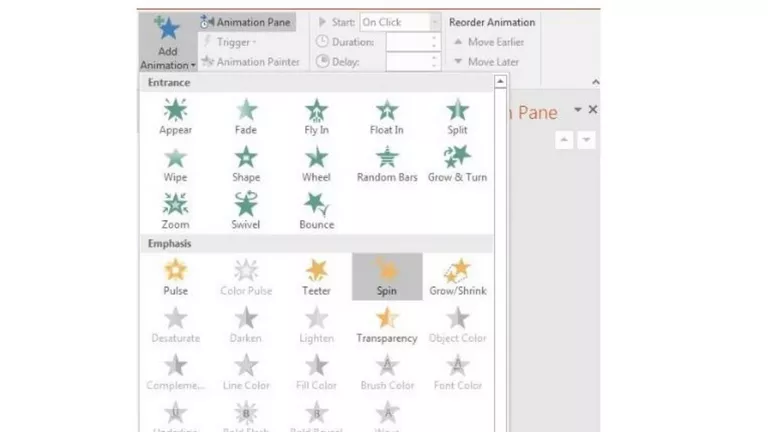The height and width of the screenshot is (432, 768).
Task: Apply the Complementary Color emphasis effect
Action: pyautogui.click(x=175, y=372)
